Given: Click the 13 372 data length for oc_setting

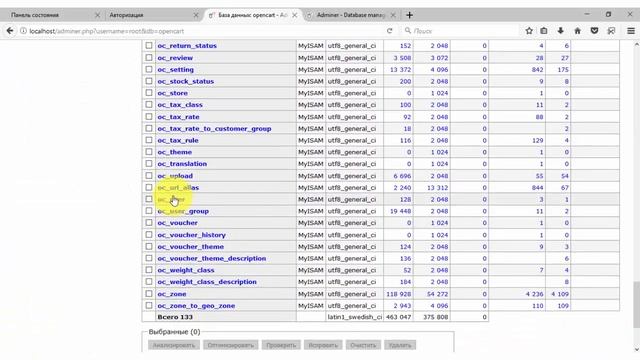Looking at the screenshot, I should tap(400, 69).
